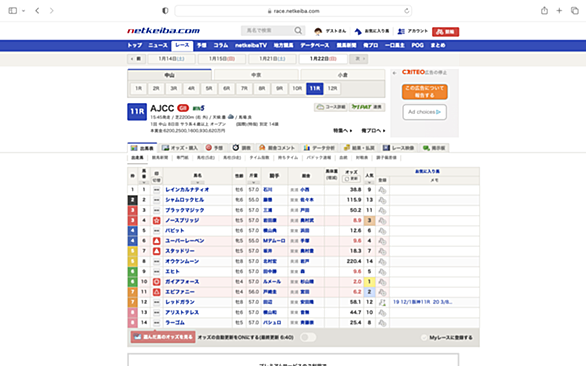Open the mark selector for アリストテレス

coord(157,312)
